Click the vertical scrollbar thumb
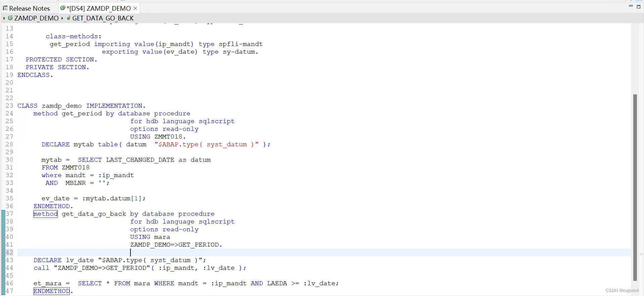The height and width of the screenshot is (296, 644). click(635, 187)
